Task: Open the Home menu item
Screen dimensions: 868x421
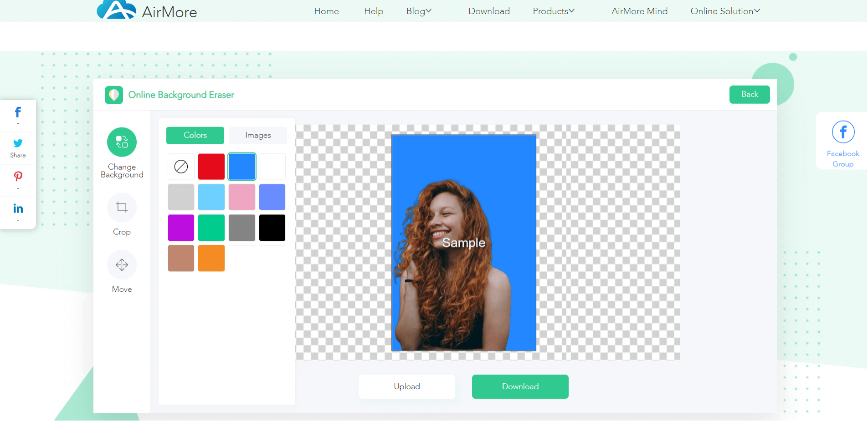Action: (326, 11)
